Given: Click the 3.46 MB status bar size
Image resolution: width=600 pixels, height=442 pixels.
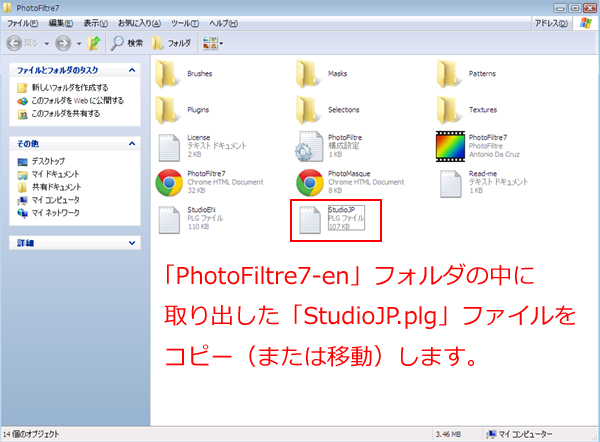Looking at the screenshot, I should [448, 434].
